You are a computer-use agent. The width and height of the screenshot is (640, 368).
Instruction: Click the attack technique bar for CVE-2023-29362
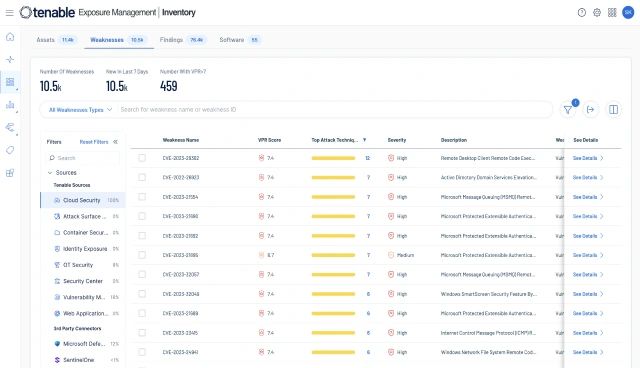[x=333, y=158]
